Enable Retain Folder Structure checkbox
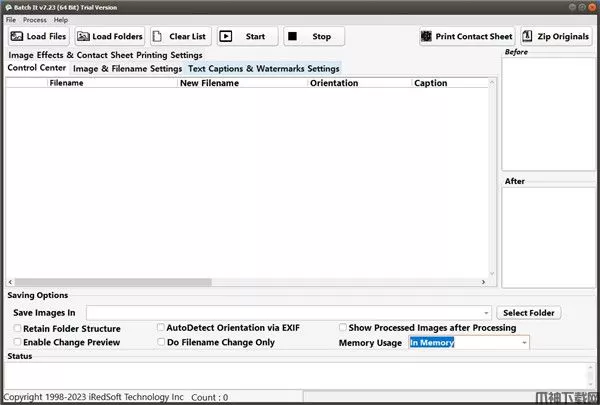Viewport: 600px width, 405px height. pyautogui.click(x=17, y=328)
